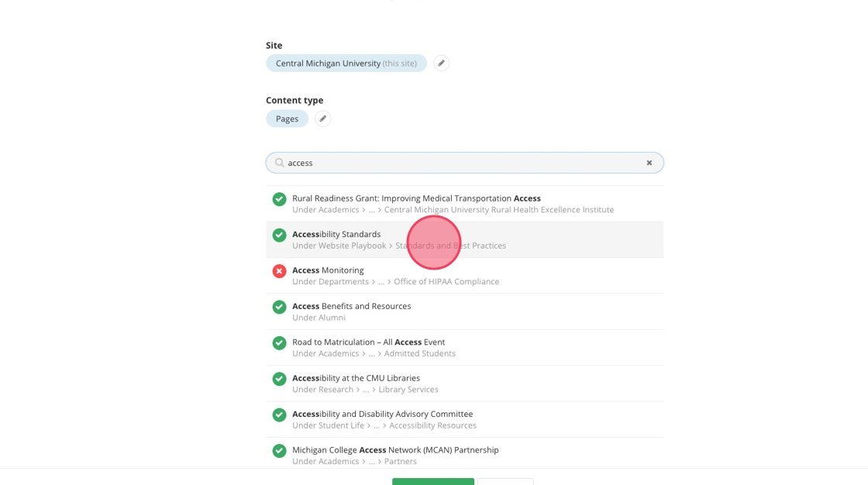Screen dimensions: 868x485
Task: Click green check icon beside Access Benefits
Action: point(279,308)
